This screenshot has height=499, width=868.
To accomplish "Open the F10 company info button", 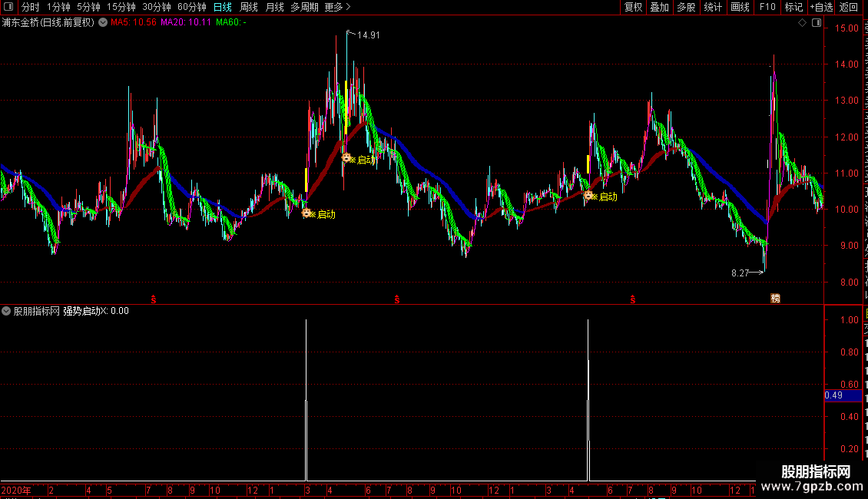I will [x=767, y=7].
